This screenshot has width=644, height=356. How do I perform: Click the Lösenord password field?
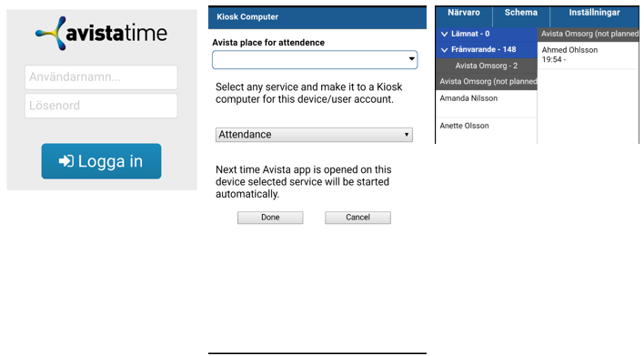[101, 106]
